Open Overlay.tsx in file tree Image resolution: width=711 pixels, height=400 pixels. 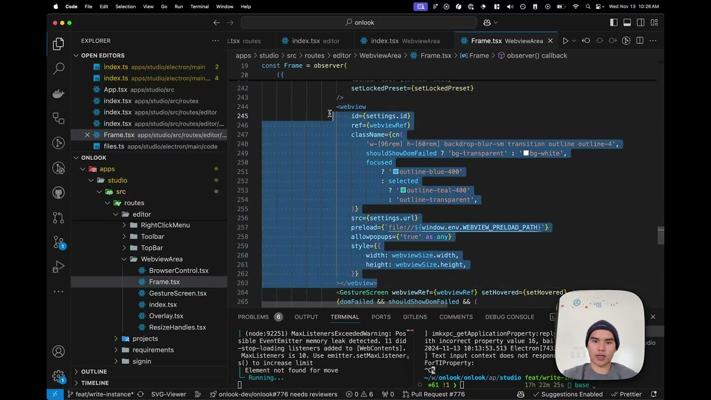click(166, 316)
